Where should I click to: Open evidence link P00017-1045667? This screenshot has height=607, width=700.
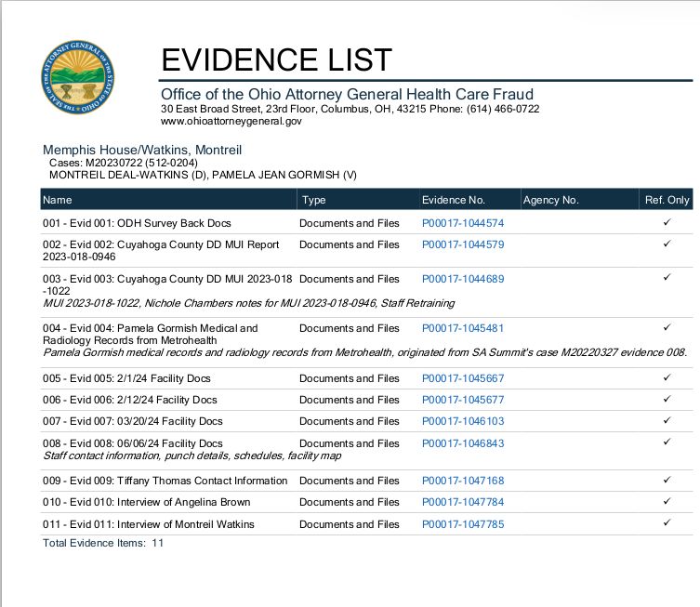[x=463, y=378]
